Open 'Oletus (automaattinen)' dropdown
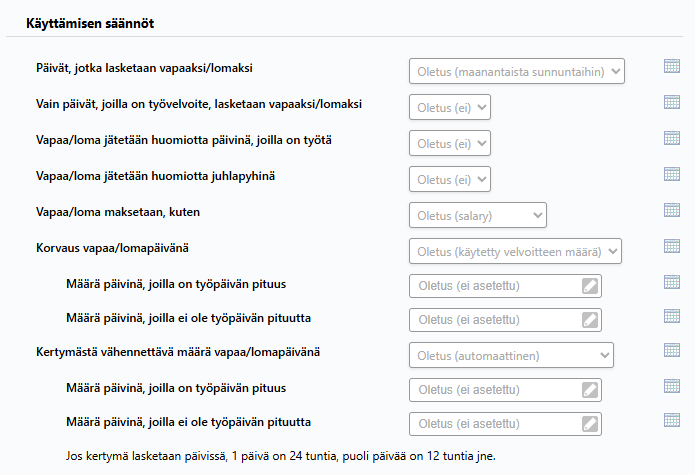 point(511,355)
